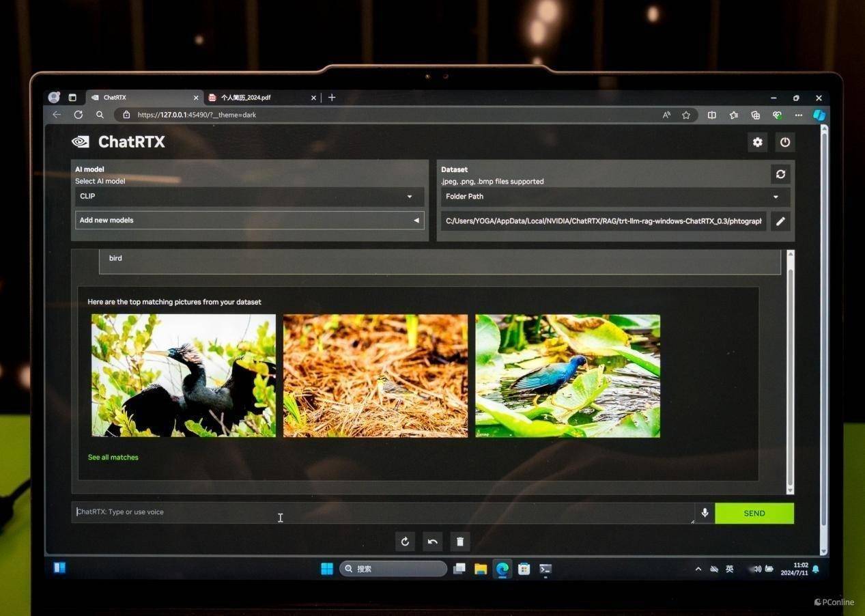Regenerate response using the retry icon
865x616 pixels.
pyautogui.click(x=405, y=542)
